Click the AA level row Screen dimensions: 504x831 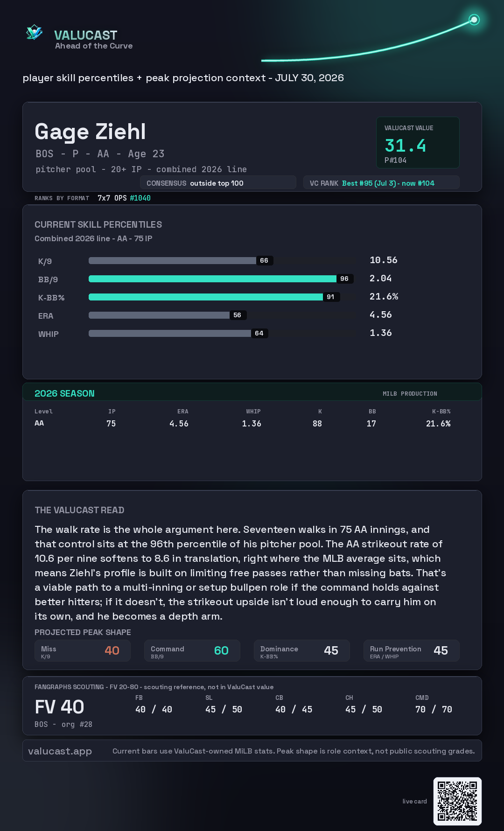click(x=243, y=423)
